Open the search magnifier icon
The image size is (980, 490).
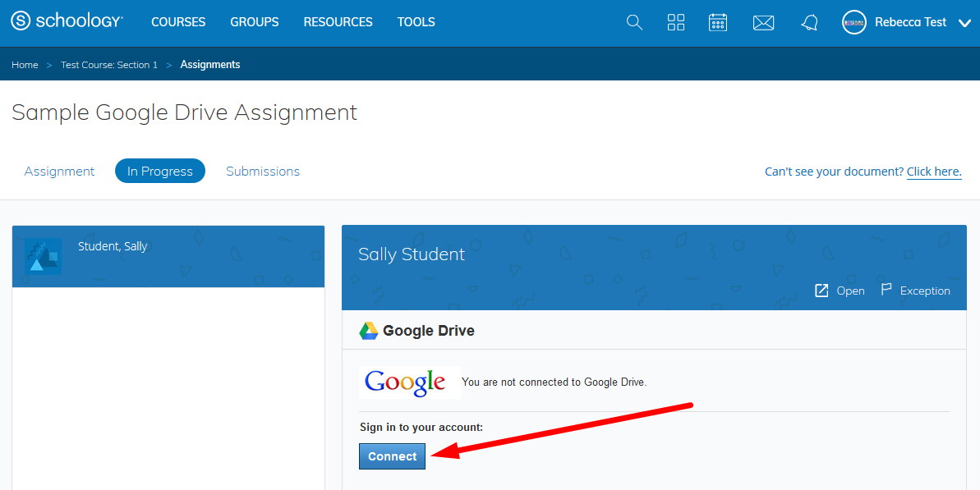pyautogui.click(x=634, y=22)
